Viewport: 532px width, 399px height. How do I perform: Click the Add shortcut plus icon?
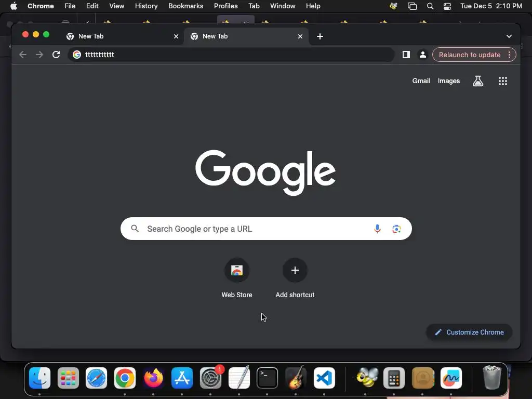coord(295,270)
